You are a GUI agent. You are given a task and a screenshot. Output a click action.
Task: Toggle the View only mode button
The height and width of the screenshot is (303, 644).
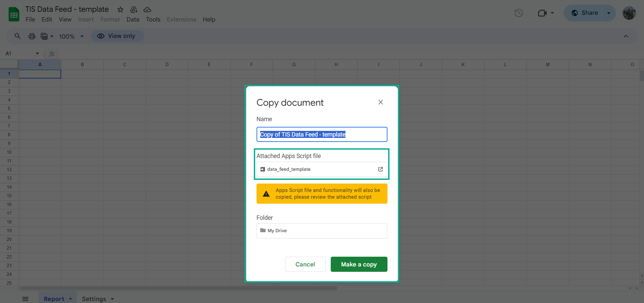point(117,36)
